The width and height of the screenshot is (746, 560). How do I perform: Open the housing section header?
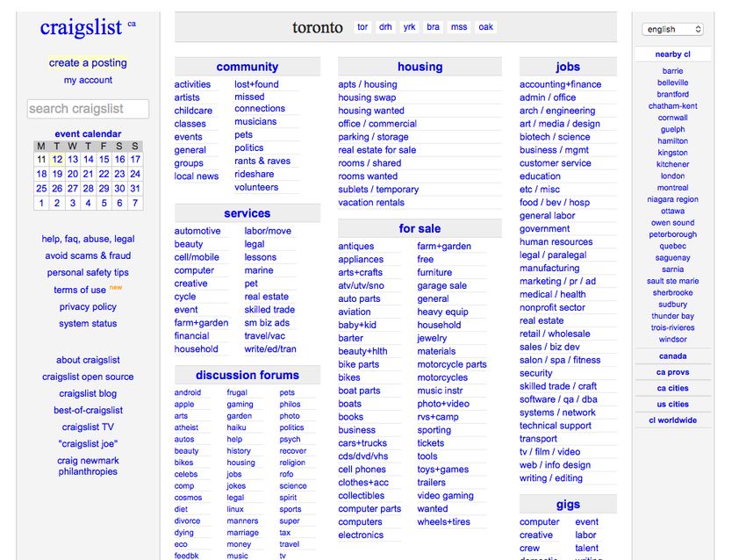click(420, 67)
